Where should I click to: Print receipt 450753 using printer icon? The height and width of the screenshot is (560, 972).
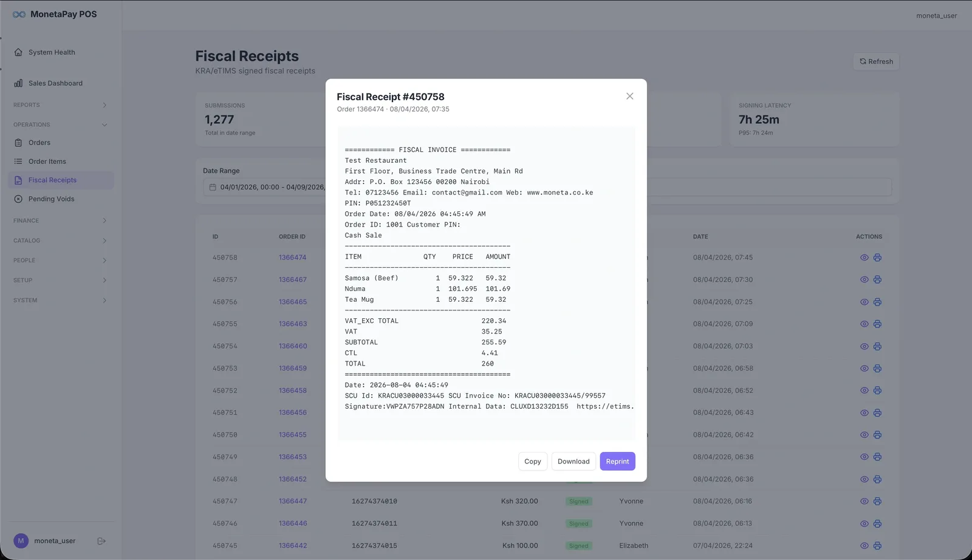click(x=877, y=368)
